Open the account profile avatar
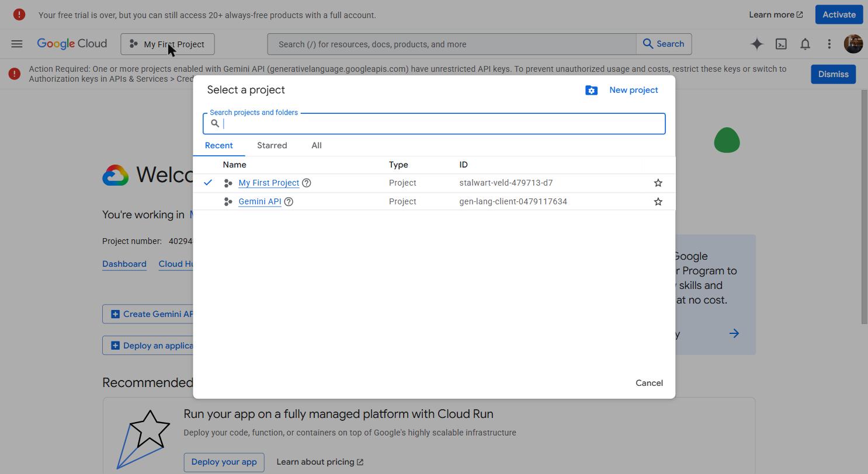The height and width of the screenshot is (474, 868). pos(853,44)
